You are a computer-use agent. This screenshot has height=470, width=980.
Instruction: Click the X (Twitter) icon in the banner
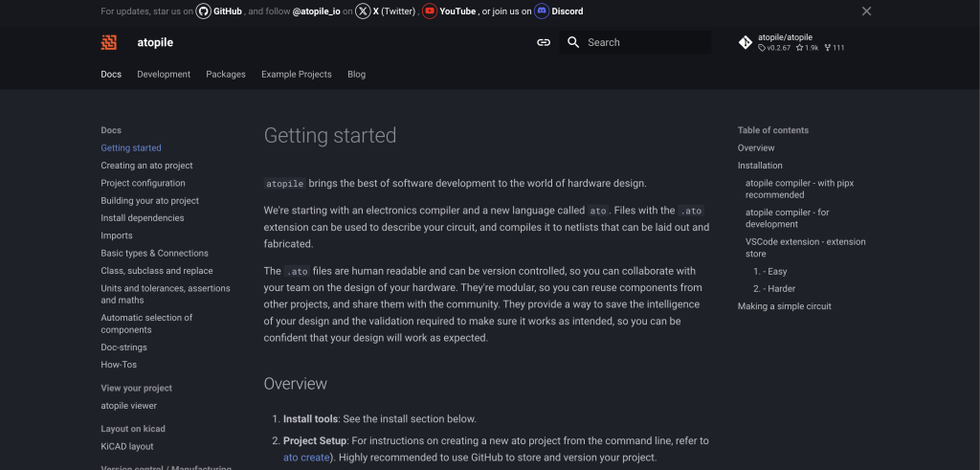tap(363, 11)
